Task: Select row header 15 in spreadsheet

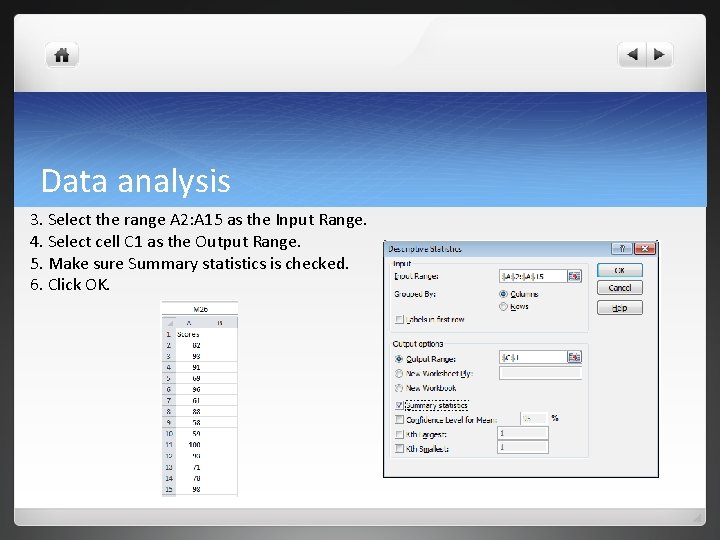Action: coord(169,489)
